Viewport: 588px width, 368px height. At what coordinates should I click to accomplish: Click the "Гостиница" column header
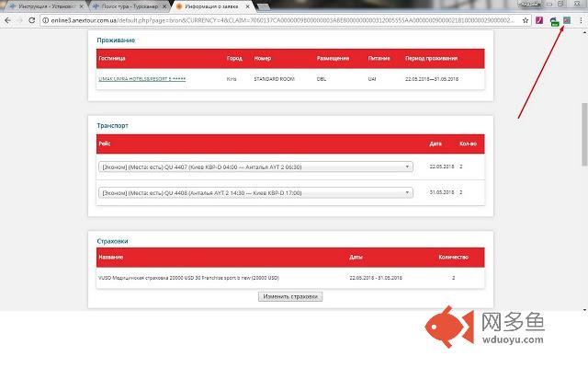point(112,58)
